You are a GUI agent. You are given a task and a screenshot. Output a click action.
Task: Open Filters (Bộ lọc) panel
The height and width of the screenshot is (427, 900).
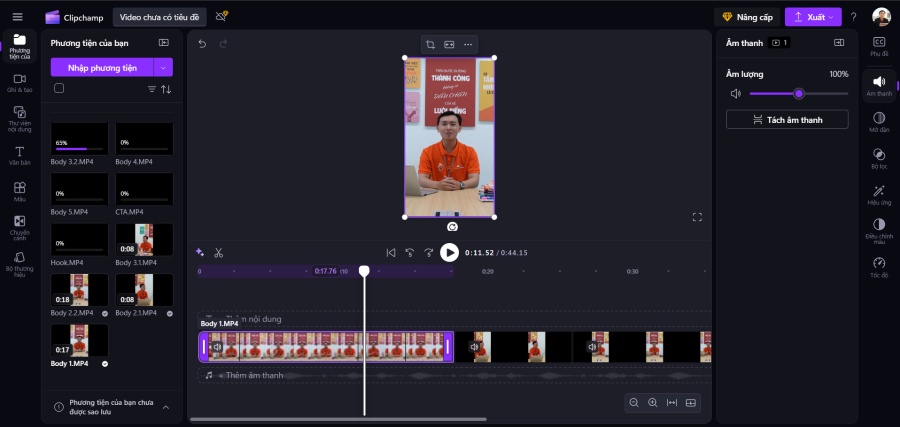pos(879,158)
